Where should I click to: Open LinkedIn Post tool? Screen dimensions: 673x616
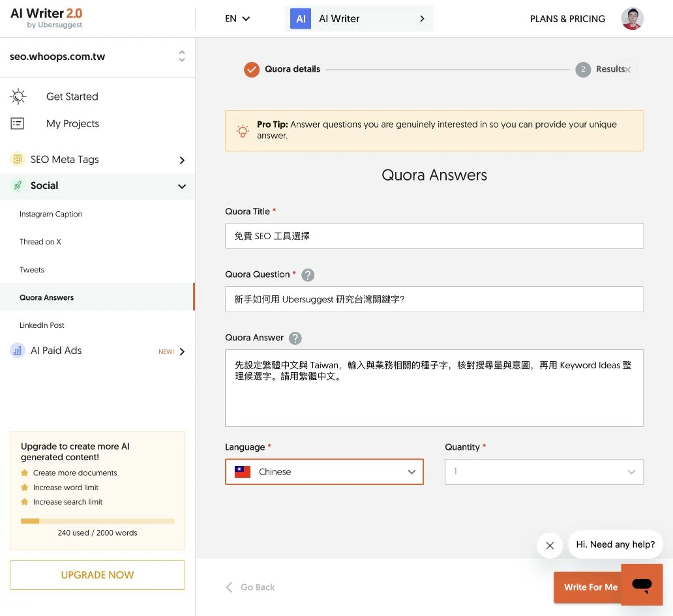42,325
